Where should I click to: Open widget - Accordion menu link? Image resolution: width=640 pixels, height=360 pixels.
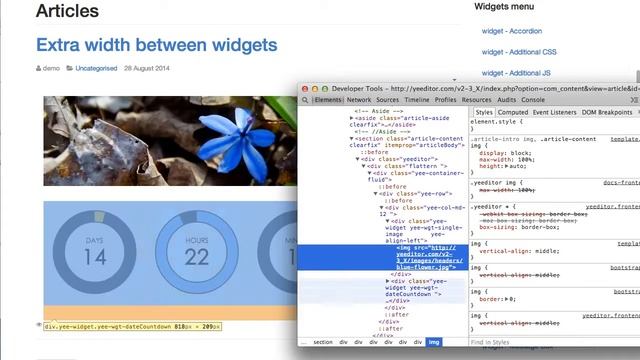pyautogui.click(x=512, y=31)
